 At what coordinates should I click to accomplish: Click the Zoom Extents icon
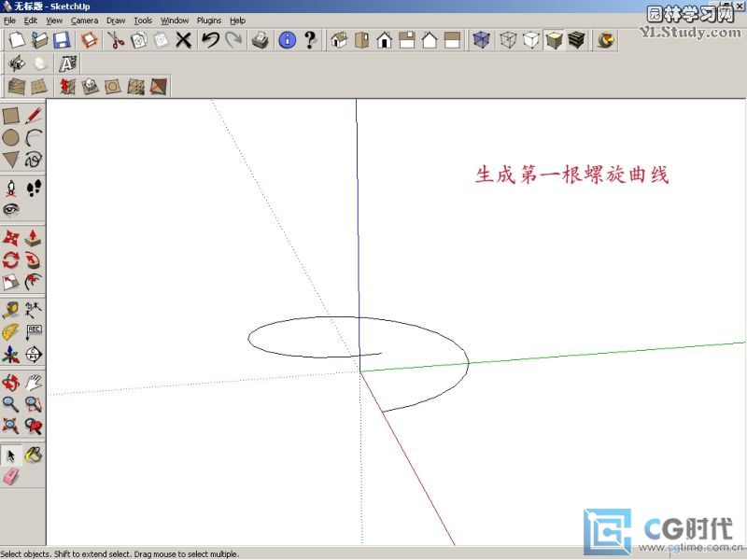click(x=10, y=427)
